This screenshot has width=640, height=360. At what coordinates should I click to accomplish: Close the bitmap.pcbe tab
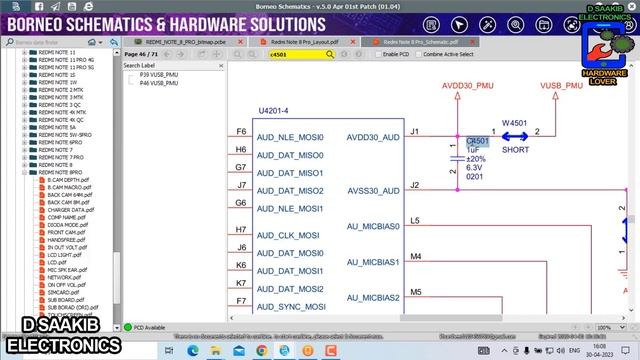pos(241,42)
